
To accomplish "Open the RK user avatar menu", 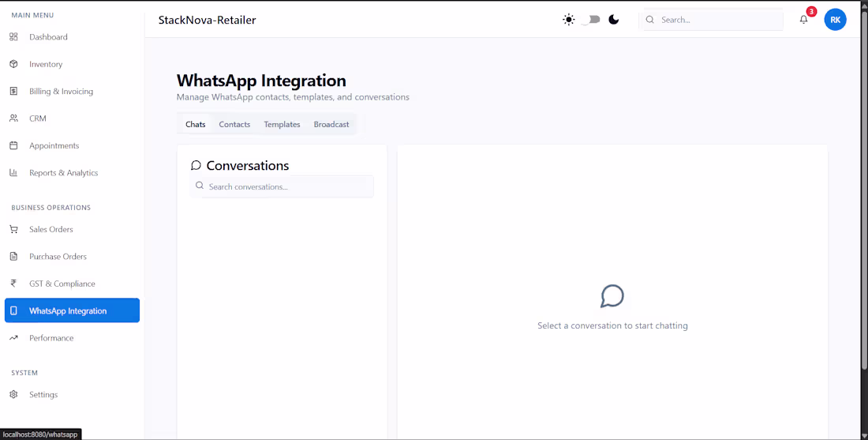I will [835, 20].
